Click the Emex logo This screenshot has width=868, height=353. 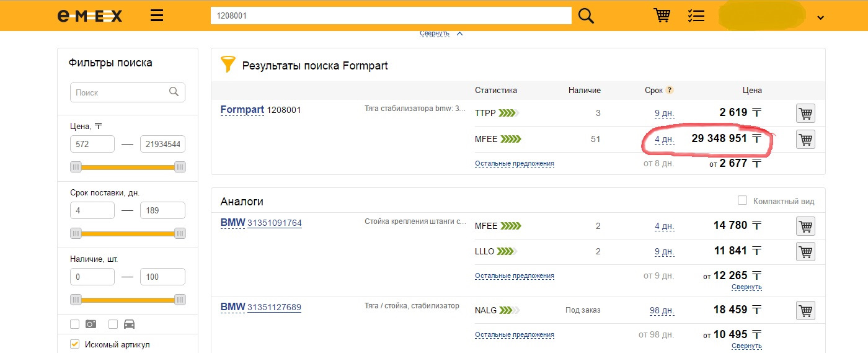tap(89, 16)
